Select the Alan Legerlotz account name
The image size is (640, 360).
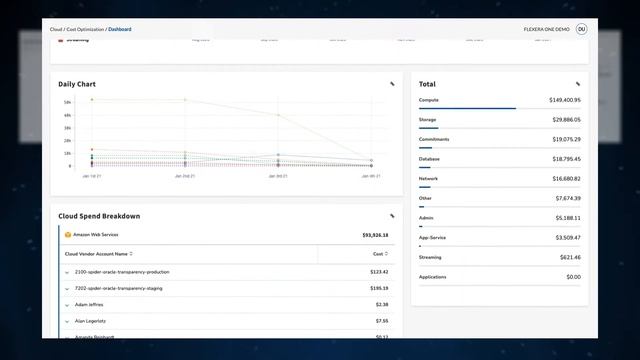90,321
